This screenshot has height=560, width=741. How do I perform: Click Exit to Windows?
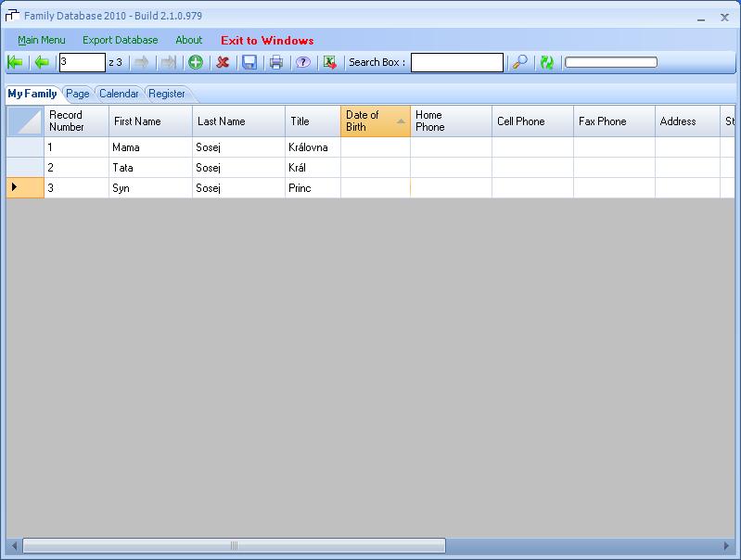pos(267,40)
